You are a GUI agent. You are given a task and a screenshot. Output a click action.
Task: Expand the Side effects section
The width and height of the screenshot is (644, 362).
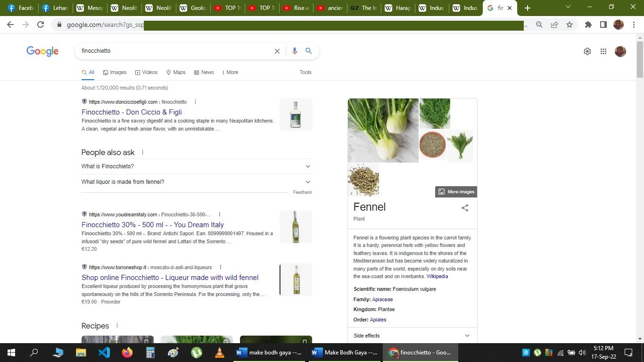pos(412,336)
